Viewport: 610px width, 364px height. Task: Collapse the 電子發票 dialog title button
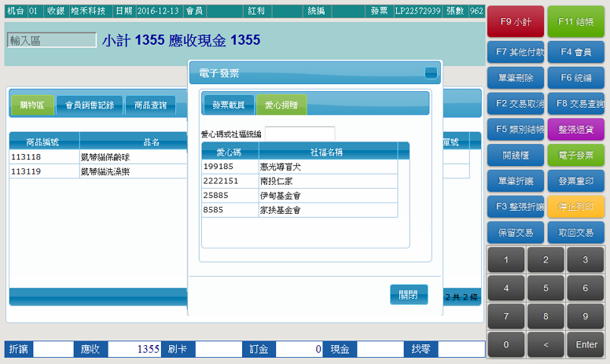pos(431,73)
